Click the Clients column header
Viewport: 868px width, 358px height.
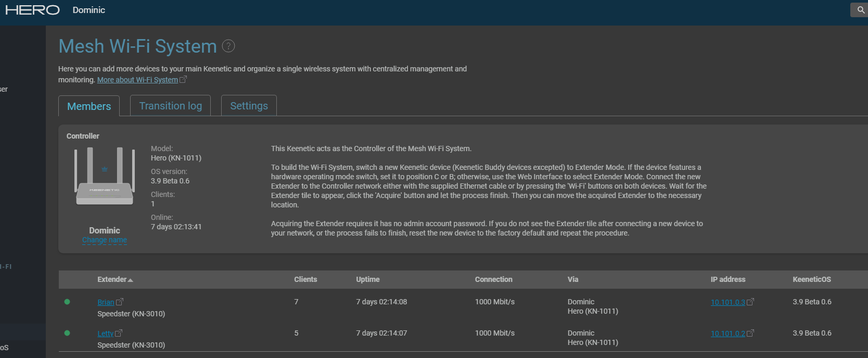pyautogui.click(x=305, y=279)
